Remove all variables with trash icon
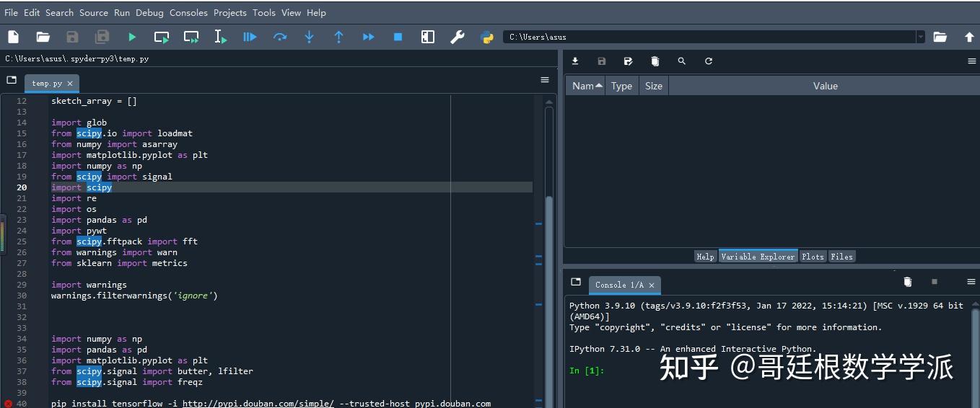This screenshot has width=980, height=408. (x=655, y=61)
